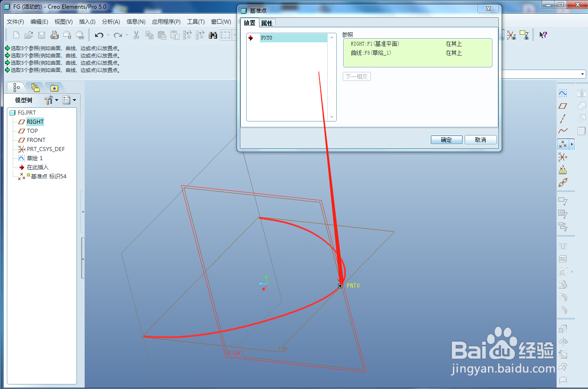Image resolution: width=588 pixels, height=389 pixels.
Task: Select PRT_CSYS_DEF in the model tree
Action: [41, 149]
